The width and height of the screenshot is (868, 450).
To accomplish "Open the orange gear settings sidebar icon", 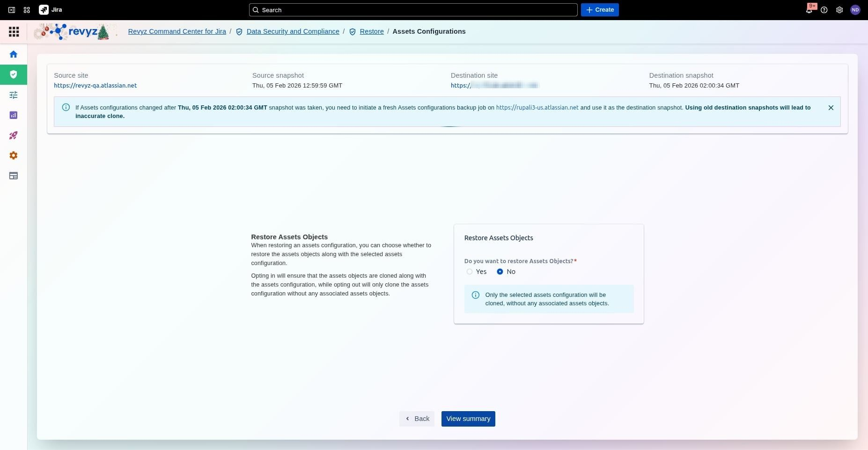I will (14, 155).
